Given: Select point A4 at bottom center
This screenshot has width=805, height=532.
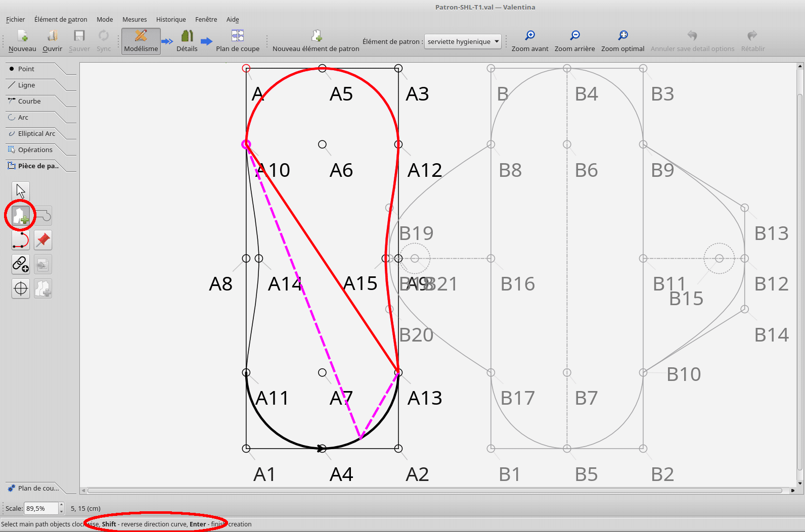Looking at the screenshot, I should pos(322,448).
